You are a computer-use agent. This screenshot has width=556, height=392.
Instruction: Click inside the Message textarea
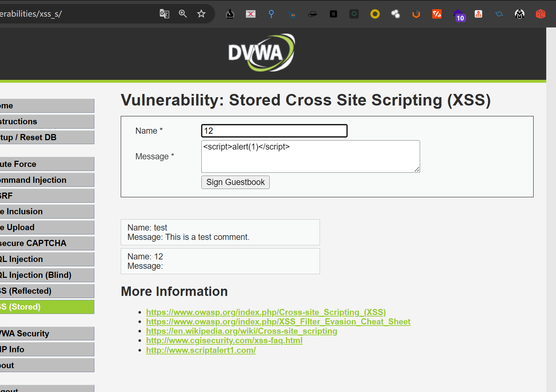coord(311,156)
